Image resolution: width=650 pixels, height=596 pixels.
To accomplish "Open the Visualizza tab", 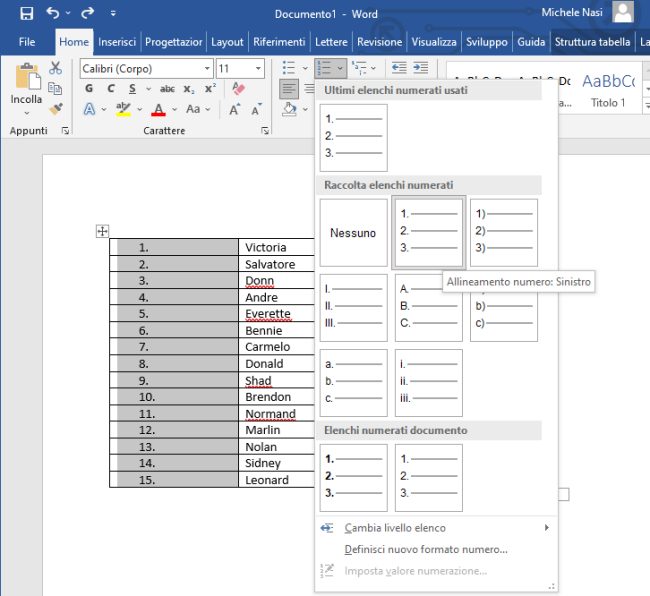I will tap(434, 42).
